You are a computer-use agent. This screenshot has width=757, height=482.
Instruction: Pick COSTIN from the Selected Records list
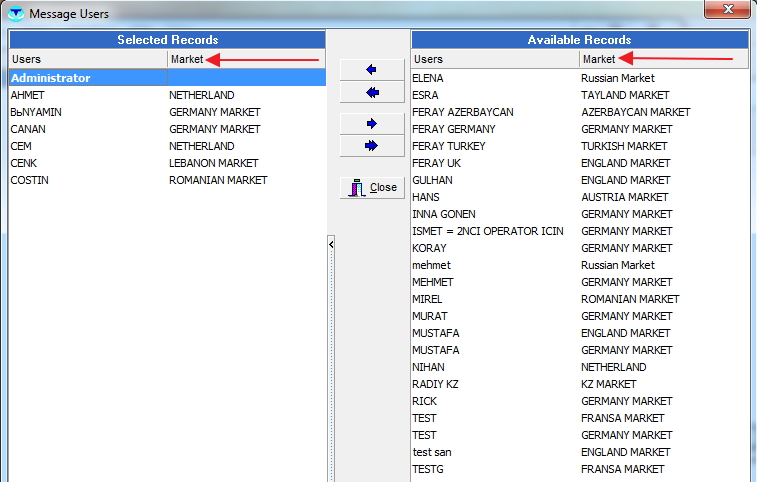tap(29, 180)
